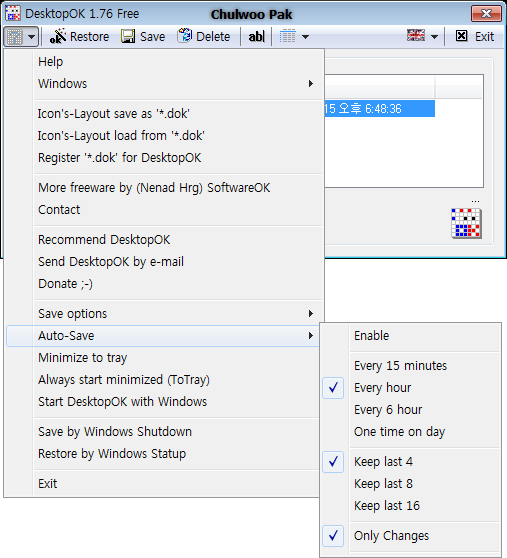Screen dimensions: 507x558
Task: Select Every 6 hour interval
Action: pos(412,410)
